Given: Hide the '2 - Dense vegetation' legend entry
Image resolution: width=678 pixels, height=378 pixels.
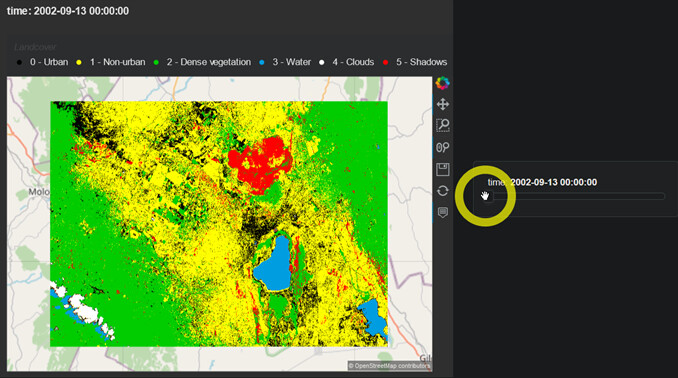Looking at the screenshot, I should tap(202, 62).
